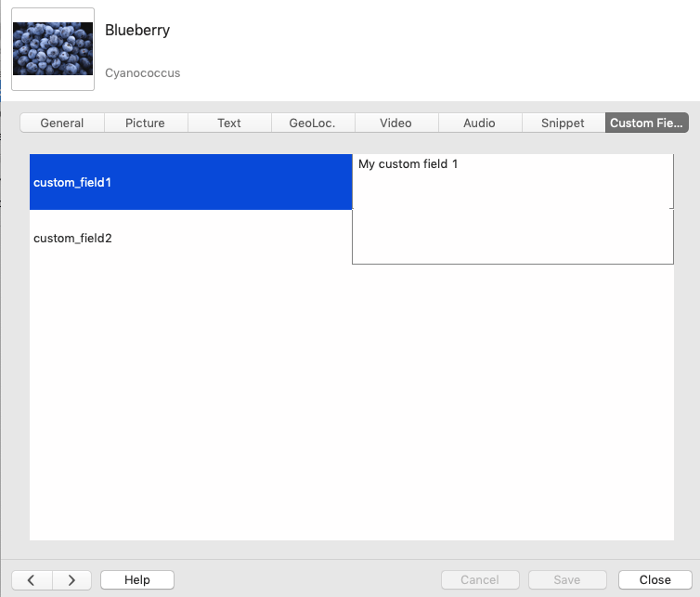Image resolution: width=700 pixels, height=597 pixels.
Task: Select the Text tab
Action: [x=229, y=123]
